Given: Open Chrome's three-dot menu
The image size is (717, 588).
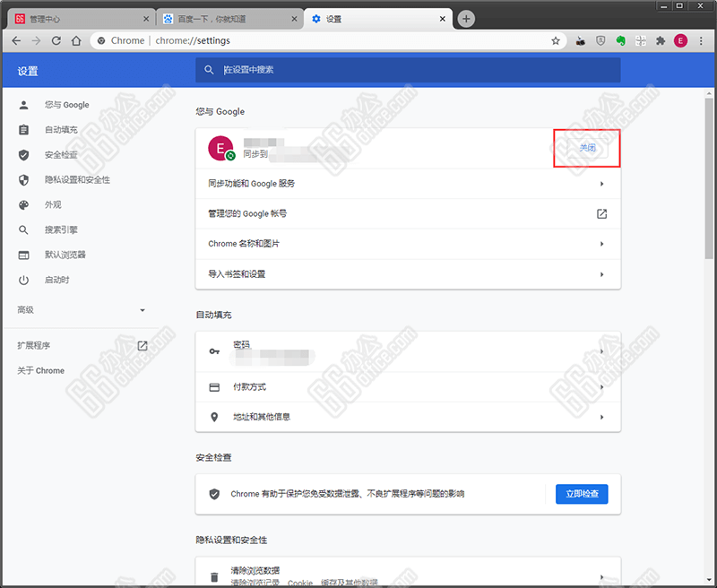Looking at the screenshot, I should point(702,40).
